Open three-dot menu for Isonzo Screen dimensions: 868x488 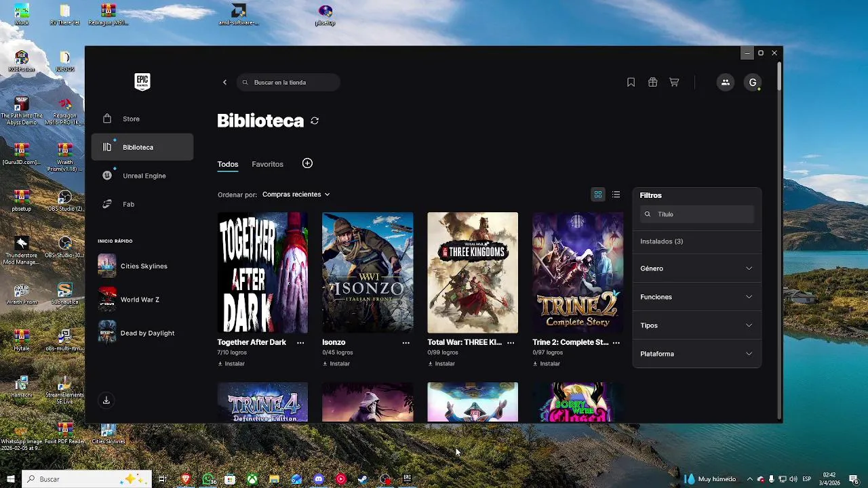click(x=406, y=342)
